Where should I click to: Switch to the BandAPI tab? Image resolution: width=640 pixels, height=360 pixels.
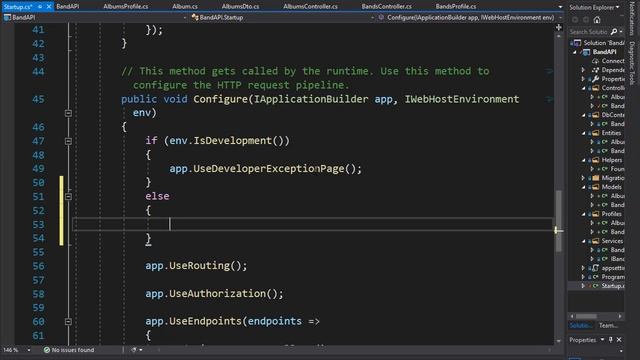click(x=68, y=7)
